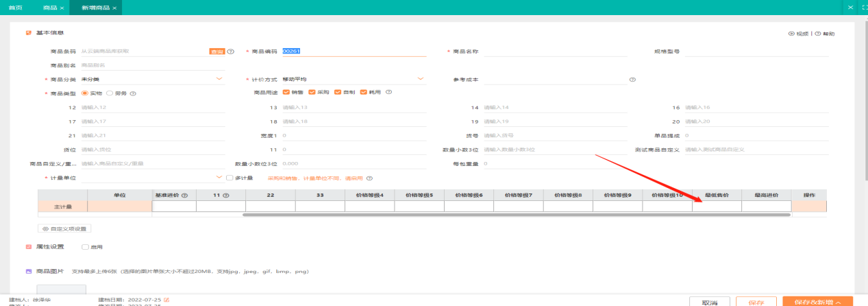
Task: Uncheck the 采购 usage checkbox
Action: click(312, 92)
